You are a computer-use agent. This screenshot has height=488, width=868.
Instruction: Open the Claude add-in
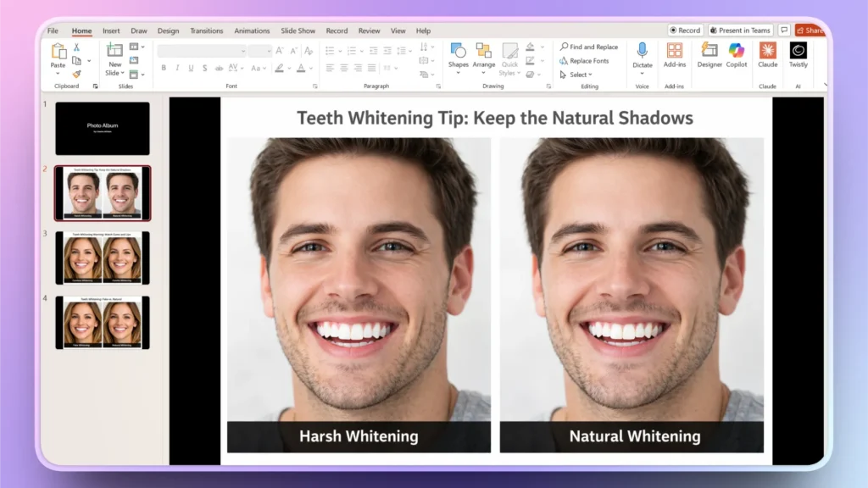(x=767, y=55)
